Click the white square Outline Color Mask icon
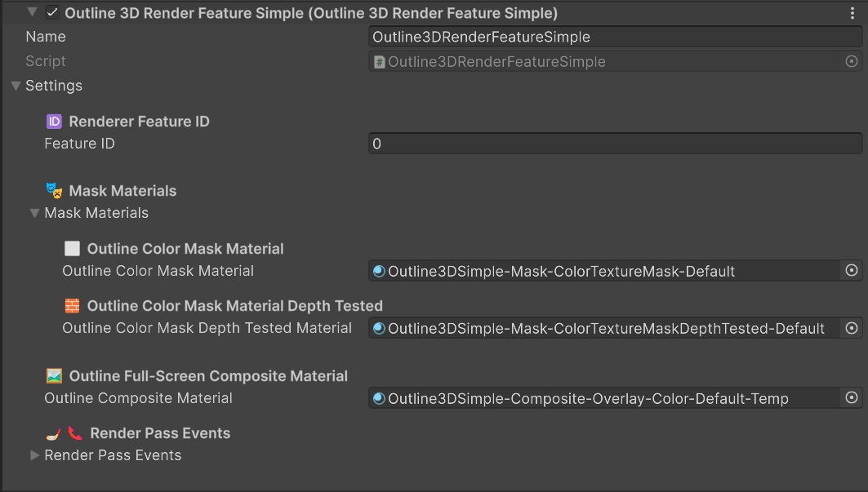This screenshot has height=492, width=868. click(x=73, y=249)
